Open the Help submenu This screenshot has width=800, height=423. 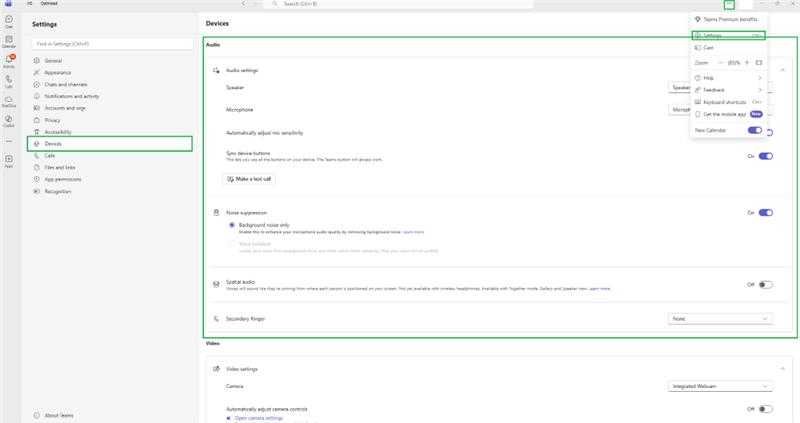tap(729, 78)
